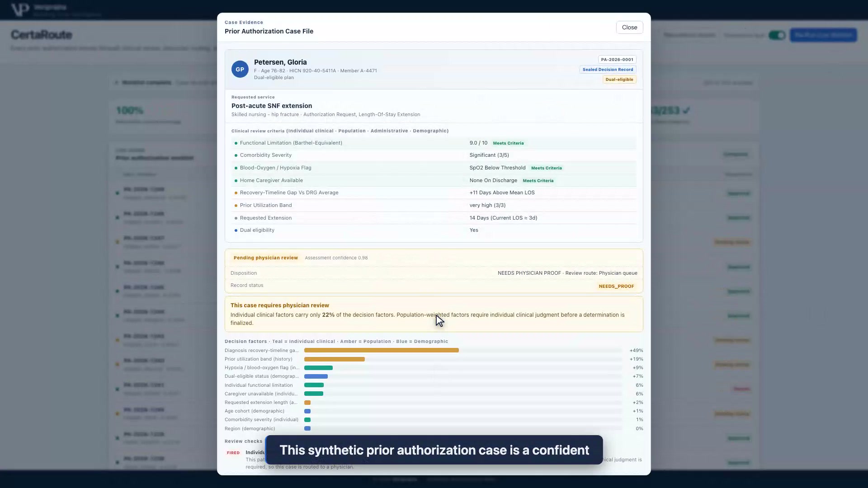Select the Comorbidity Severity criteria row
The height and width of the screenshot is (488, 868).
tap(434, 155)
